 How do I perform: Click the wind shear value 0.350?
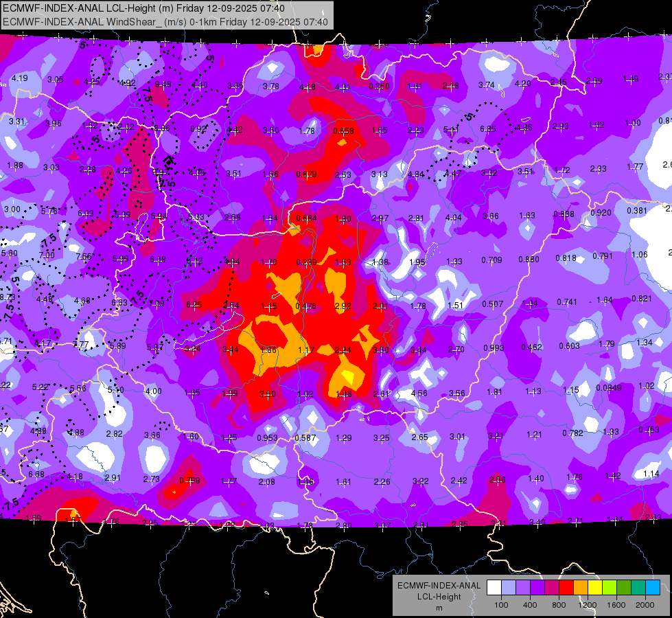pyautogui.click(x=380, y=87)
